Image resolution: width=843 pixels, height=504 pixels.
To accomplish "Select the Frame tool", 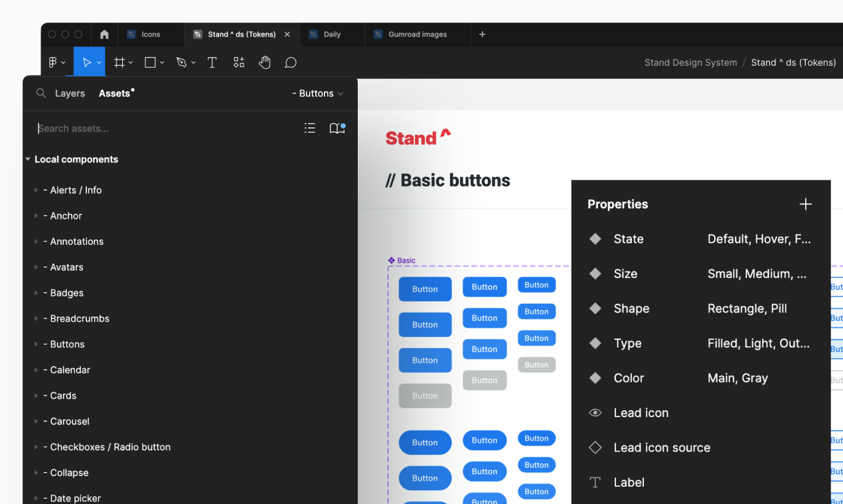I will click(119, 62).
